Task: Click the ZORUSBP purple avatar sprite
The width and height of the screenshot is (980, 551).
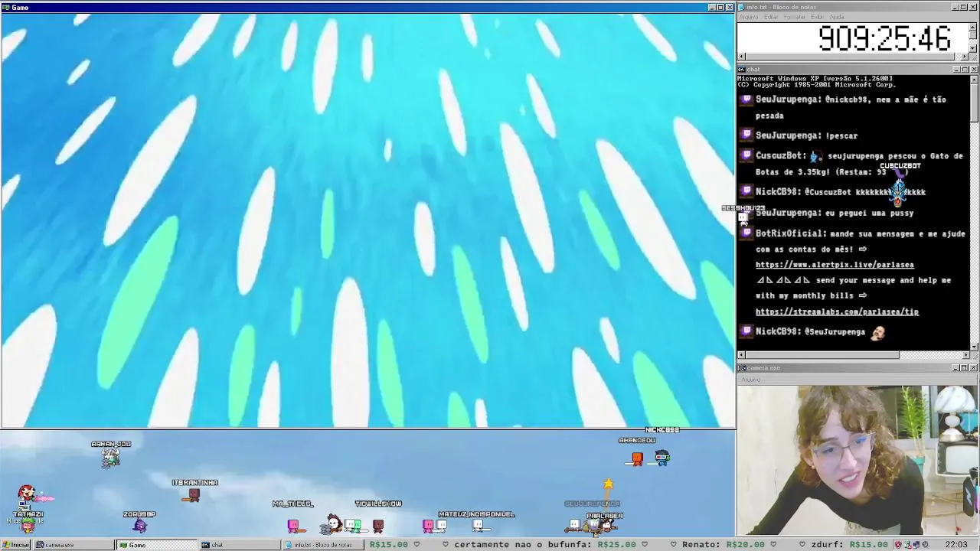Action: coord(139,525)
